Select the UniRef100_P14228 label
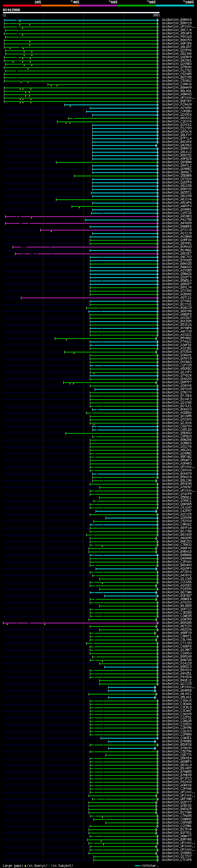Screen dimensions: 197x868 (x=177, y=664)
